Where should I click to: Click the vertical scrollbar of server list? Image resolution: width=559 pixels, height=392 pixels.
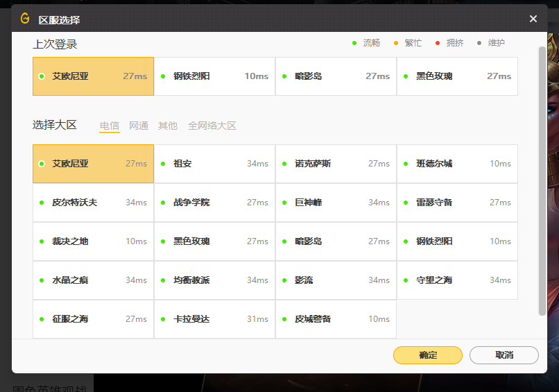click(542, 181)
